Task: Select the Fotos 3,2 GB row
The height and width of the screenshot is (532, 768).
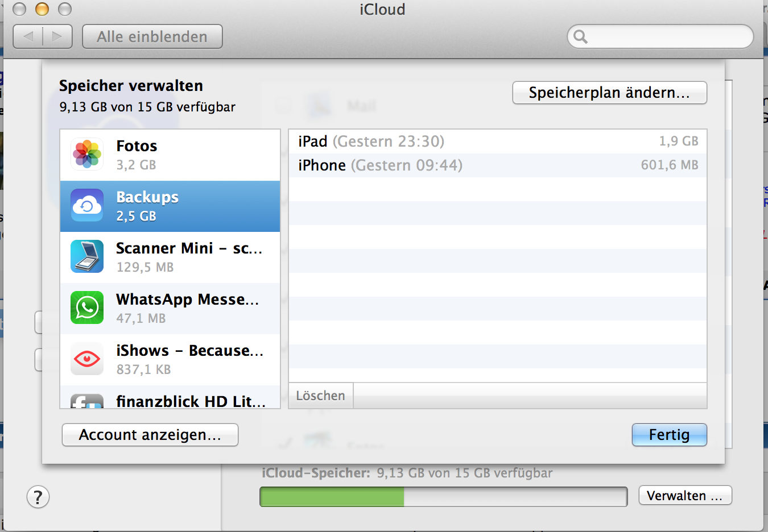Action: click(170, 155)
